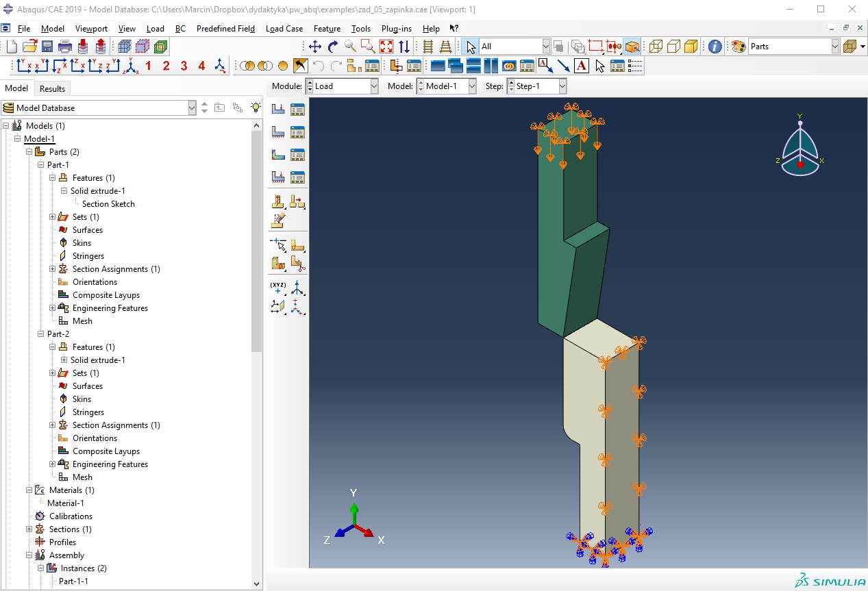Screen dimensions: 868x591
Task: Toggle the bulb filter icon in the model tree
Action: point(256,108)
